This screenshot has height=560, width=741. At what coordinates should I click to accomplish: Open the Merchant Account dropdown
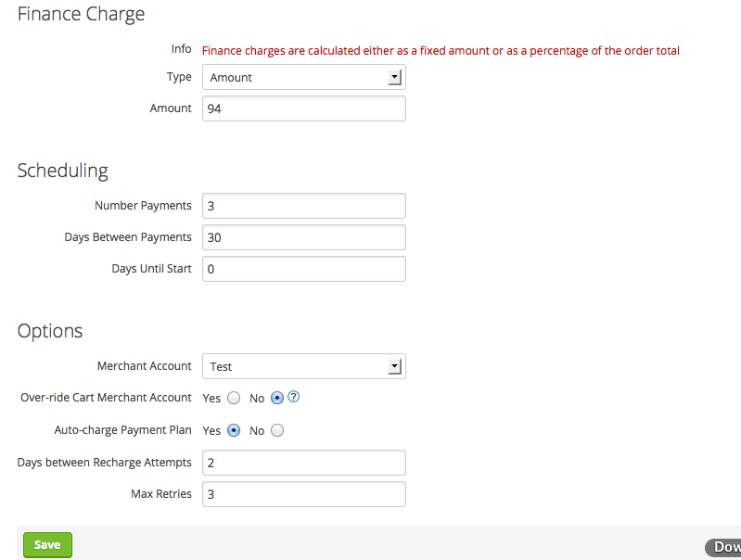click(304, 366)
